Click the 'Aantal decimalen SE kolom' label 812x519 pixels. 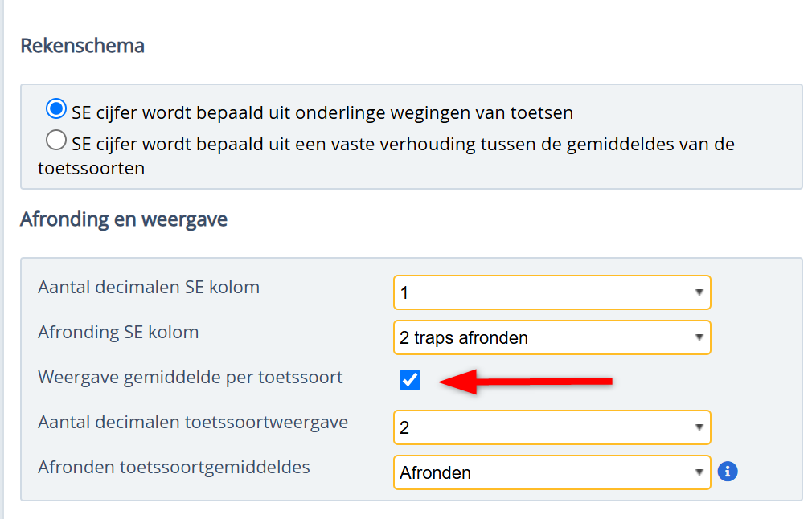coord(149,287)
